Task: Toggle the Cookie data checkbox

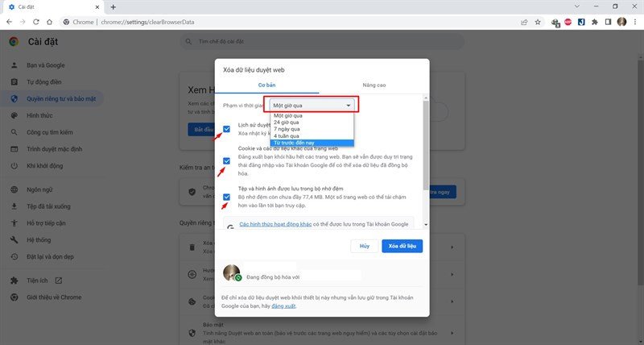Action: 227,161
